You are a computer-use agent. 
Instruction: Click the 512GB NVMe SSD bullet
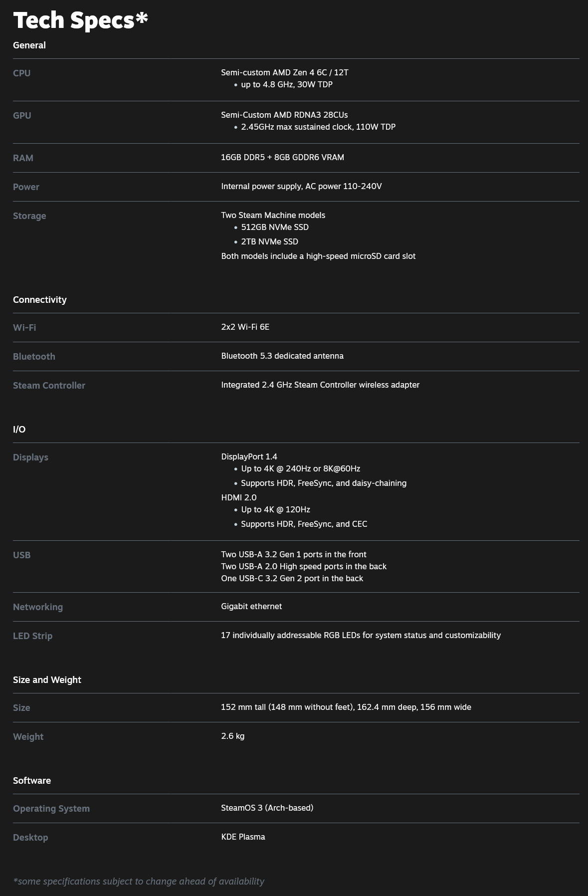point(275,227)
